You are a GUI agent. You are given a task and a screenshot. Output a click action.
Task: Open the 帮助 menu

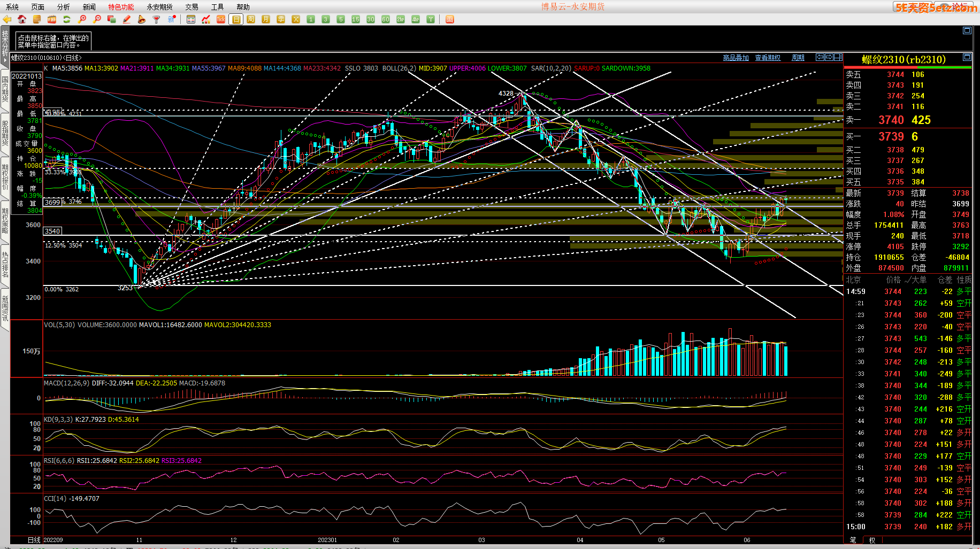tap(243, 7)
